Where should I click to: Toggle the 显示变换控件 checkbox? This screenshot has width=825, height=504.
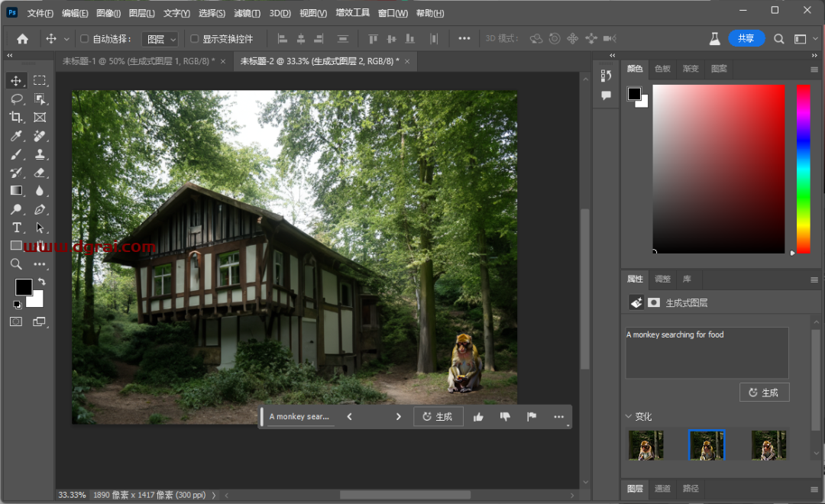pos(194,39)
